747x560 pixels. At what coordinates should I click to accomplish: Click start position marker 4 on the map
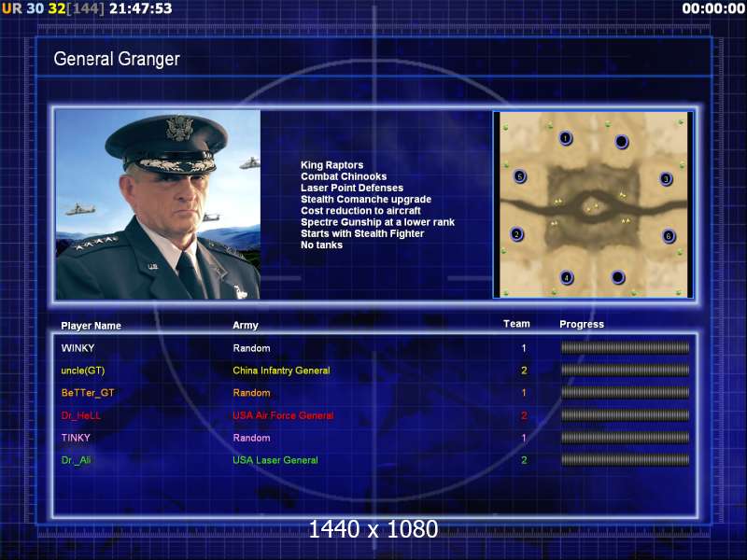[x=567, y=277]
